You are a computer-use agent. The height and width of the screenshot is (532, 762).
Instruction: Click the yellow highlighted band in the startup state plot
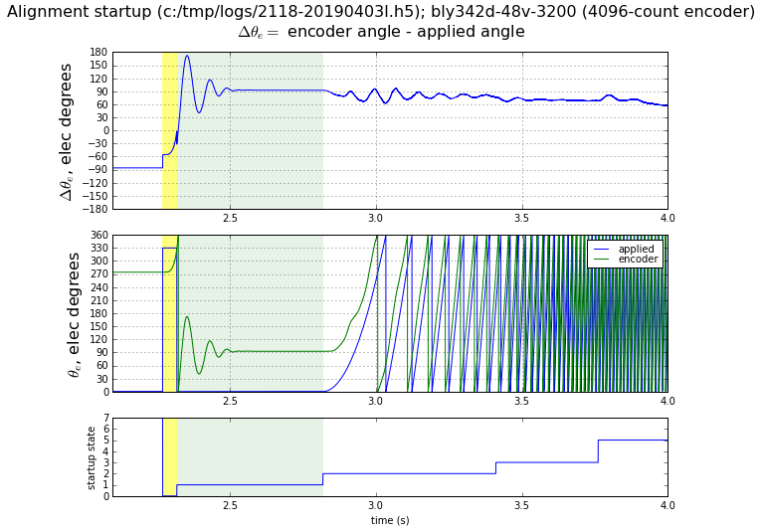(x=169, y=457)
